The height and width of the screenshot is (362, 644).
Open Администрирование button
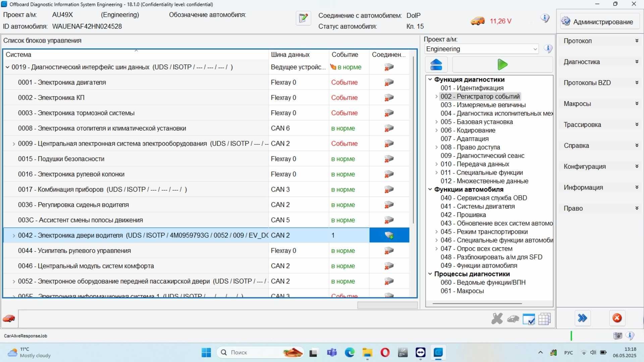(x=600, y=22)
